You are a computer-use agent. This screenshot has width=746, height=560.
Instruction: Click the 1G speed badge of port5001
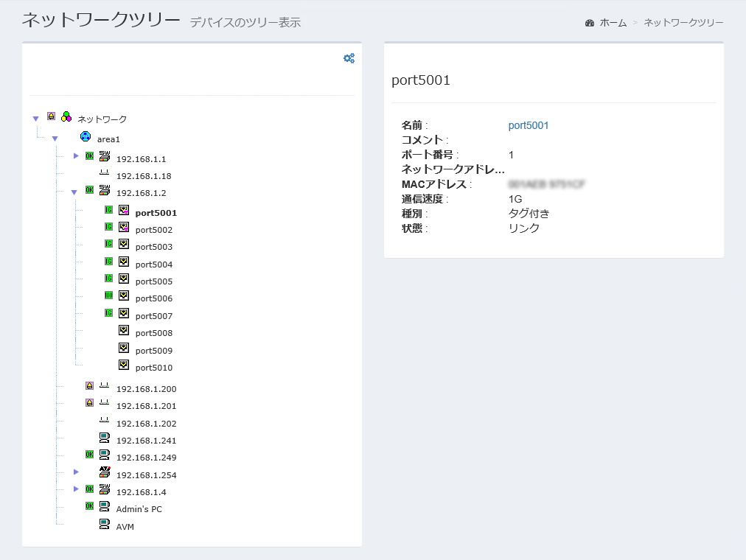point(108,210)
